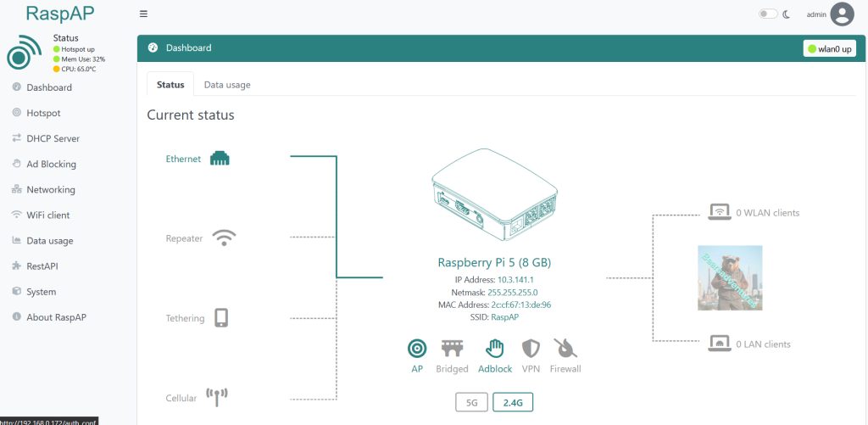Click the SSID RaspAP value
The image size is (868, 425).
(504, 317)
